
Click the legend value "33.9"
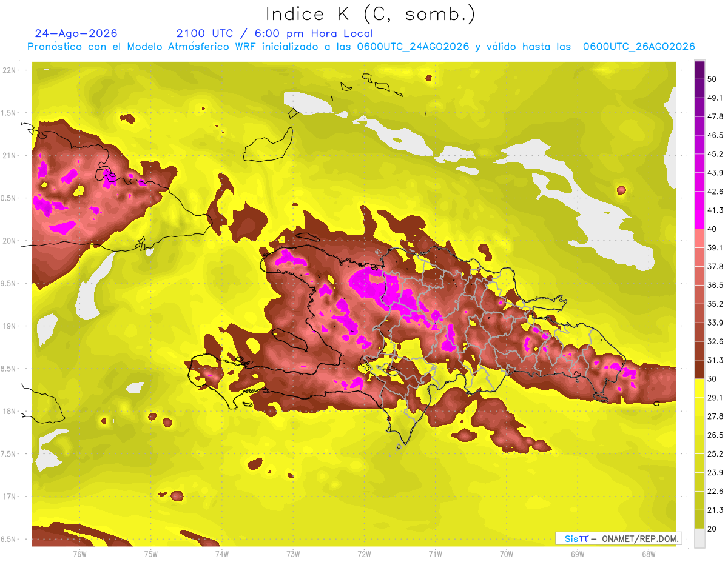click(x=715, y=323)
